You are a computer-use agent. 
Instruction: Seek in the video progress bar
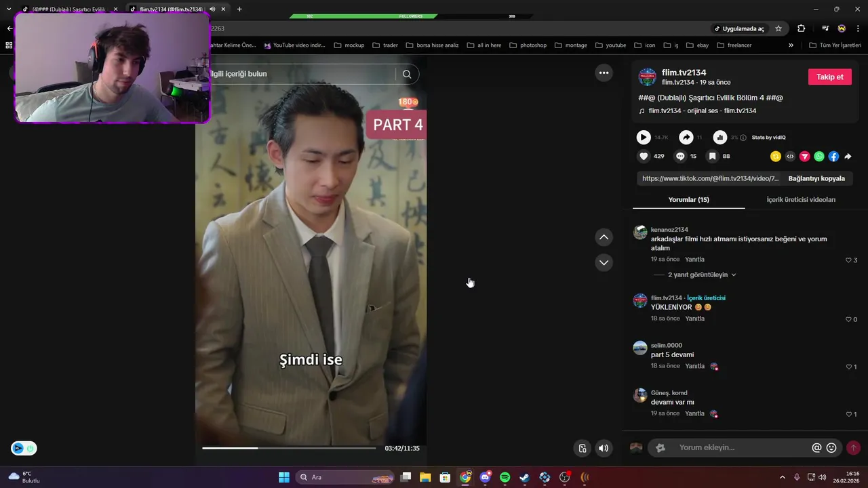(289, 448)
